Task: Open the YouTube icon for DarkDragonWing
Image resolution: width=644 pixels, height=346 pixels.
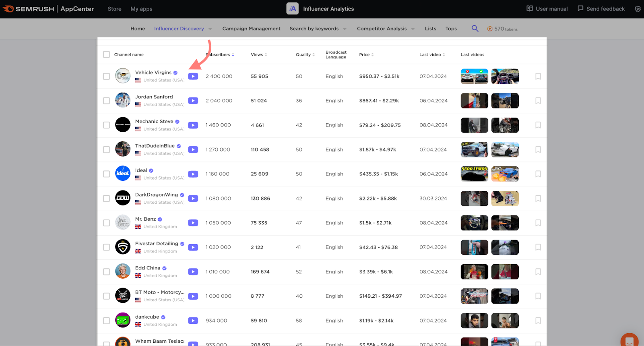Action: point(193,199)
